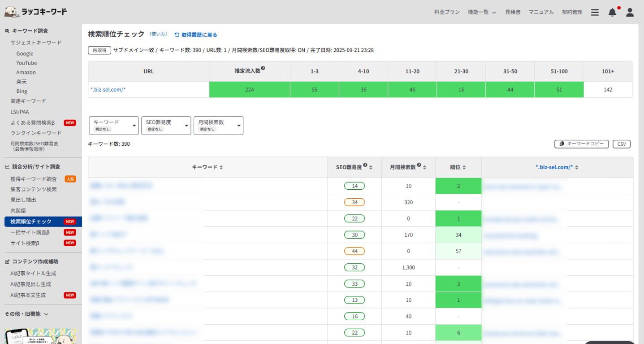Click the 取得履歴に戻る back arrow icon
Viewport: 644px width, 344px height.
click(x=177, y=35)
